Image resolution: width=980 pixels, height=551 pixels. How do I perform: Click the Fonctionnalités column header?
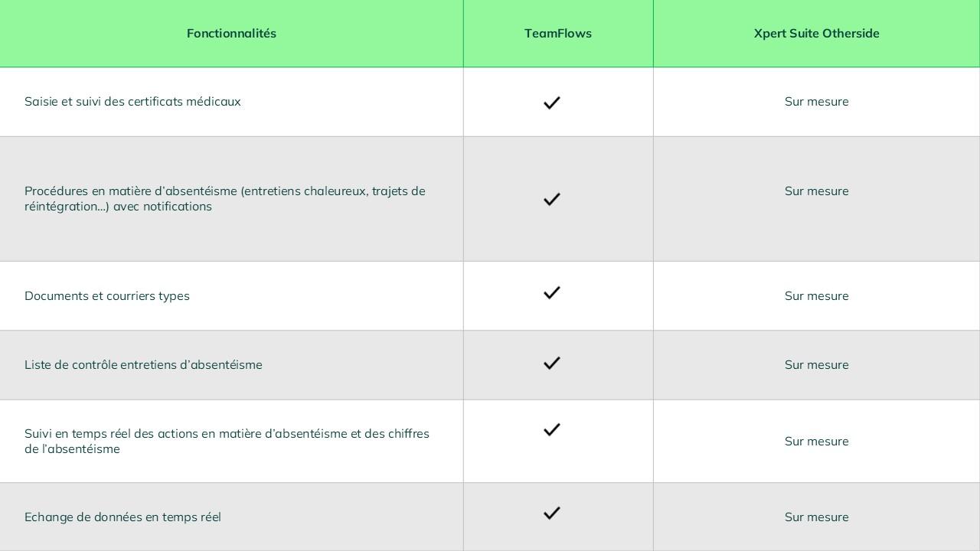(231, 34)
